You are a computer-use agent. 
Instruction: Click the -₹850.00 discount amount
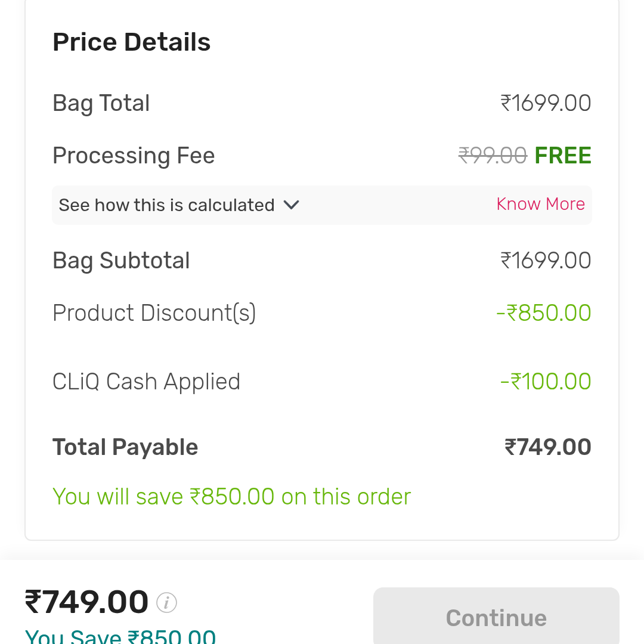pyautogui.click(x=543, y=313)
